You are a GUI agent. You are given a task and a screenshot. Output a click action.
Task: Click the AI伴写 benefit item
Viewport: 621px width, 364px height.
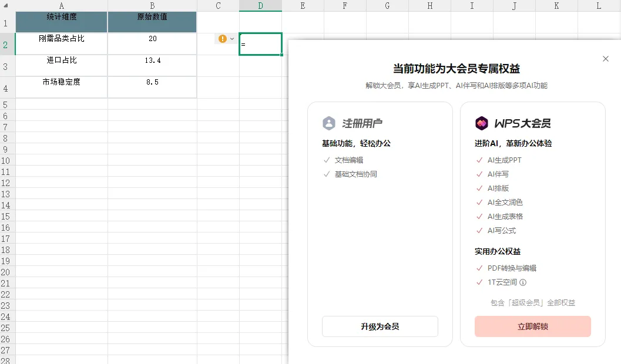[492, 174]
